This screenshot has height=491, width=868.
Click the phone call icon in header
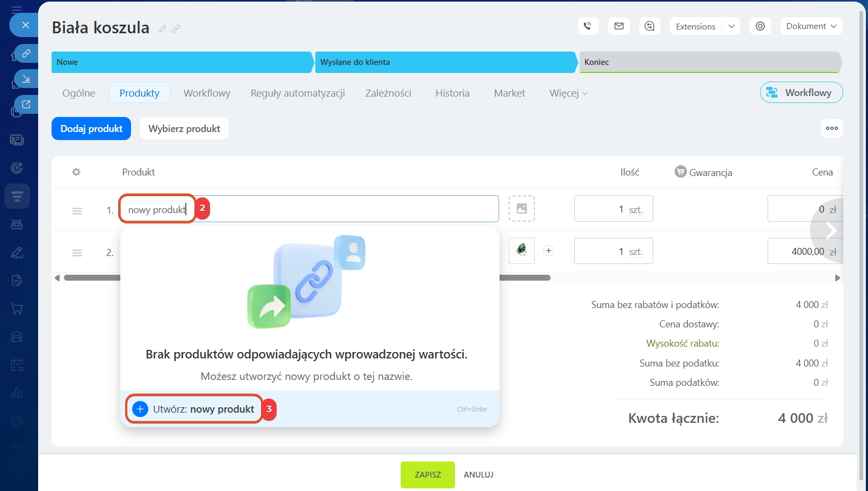pos(588,26)
